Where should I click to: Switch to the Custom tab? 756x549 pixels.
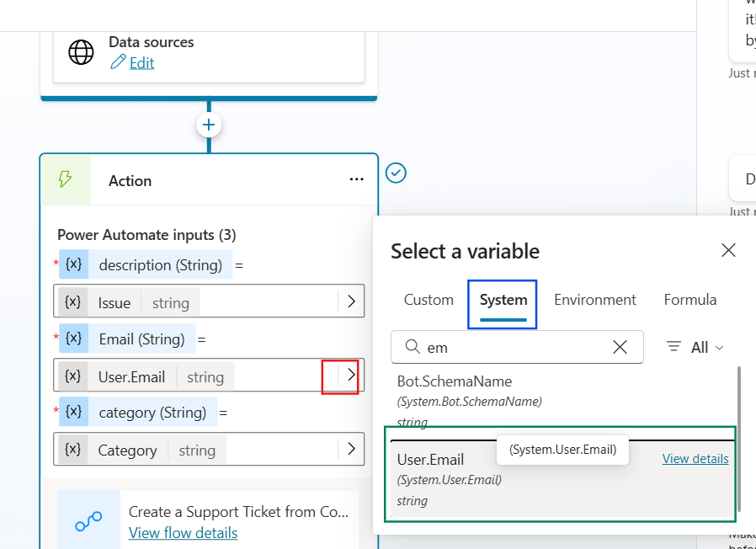pyautogui.click(x=429, y=300)
